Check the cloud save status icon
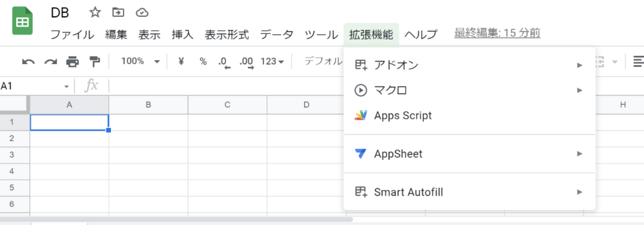The width and height of the screenshot is (644, 225). (x=142, y=13)
